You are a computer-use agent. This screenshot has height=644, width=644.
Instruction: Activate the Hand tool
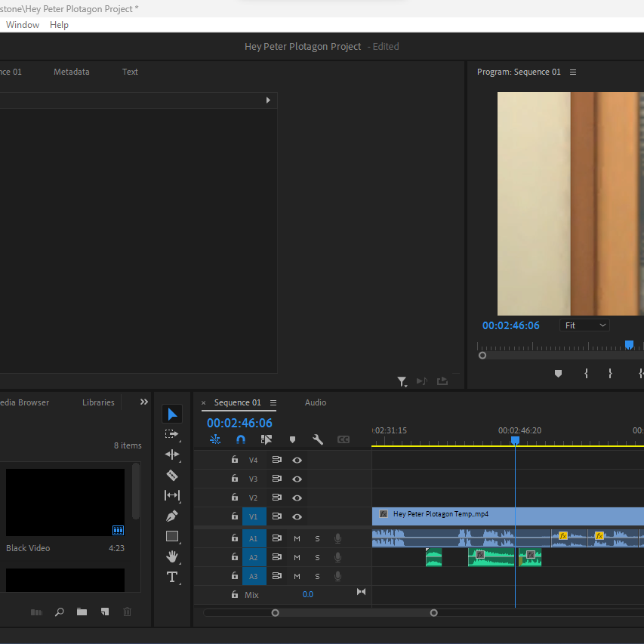click(172, 557)
